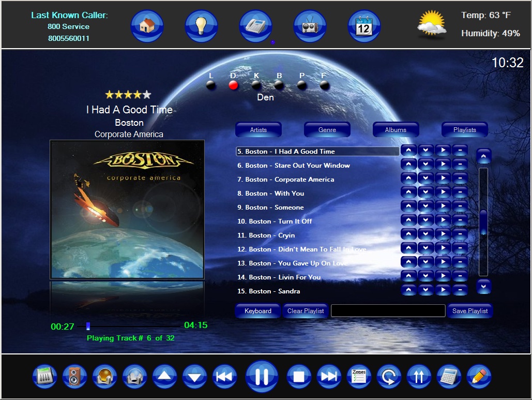Play track 10 Turn It Off
Image resolution: width=532 pixels, height=400 pixels.
click(443, 220)
